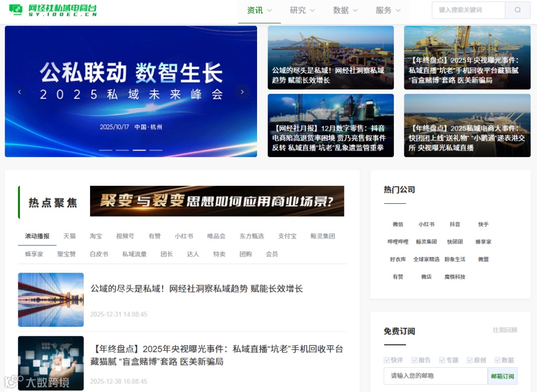
Task: Open the 聚变与裂变 banner ad
Action: point(217,201)
